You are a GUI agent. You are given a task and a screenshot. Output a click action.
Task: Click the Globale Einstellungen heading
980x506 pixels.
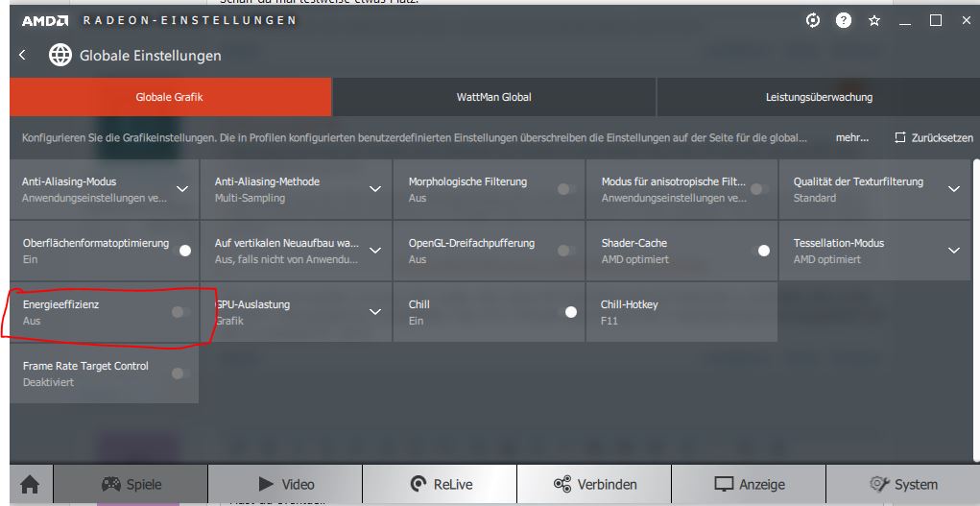pyautogui.click(x=150, y=55)
